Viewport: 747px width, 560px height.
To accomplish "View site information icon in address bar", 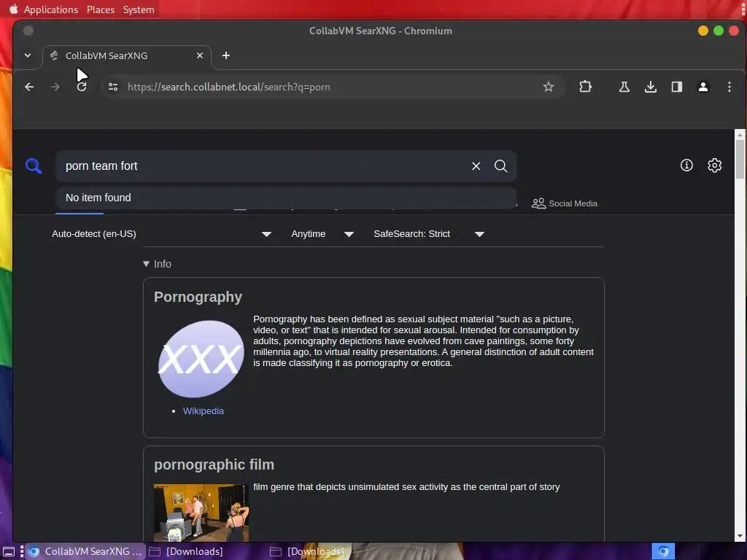I will [x=113, y=87].
